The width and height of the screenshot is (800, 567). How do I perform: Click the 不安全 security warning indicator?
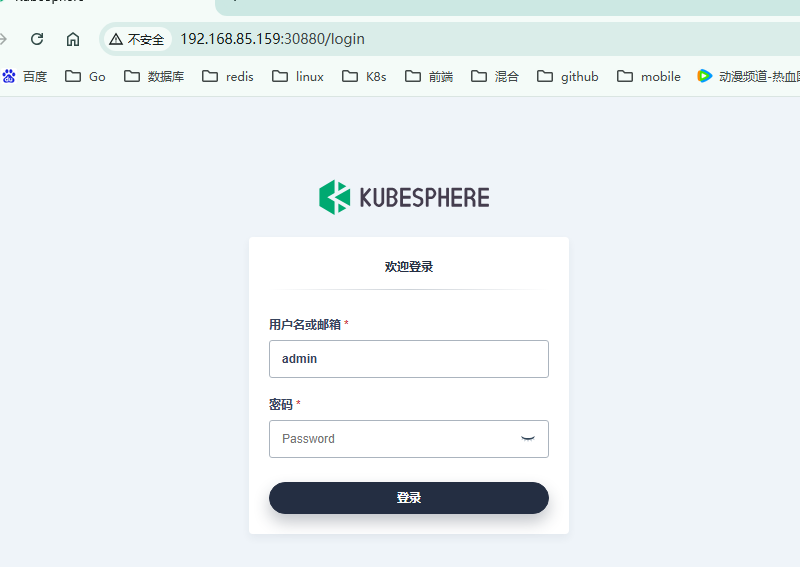(x=137, y=39)
